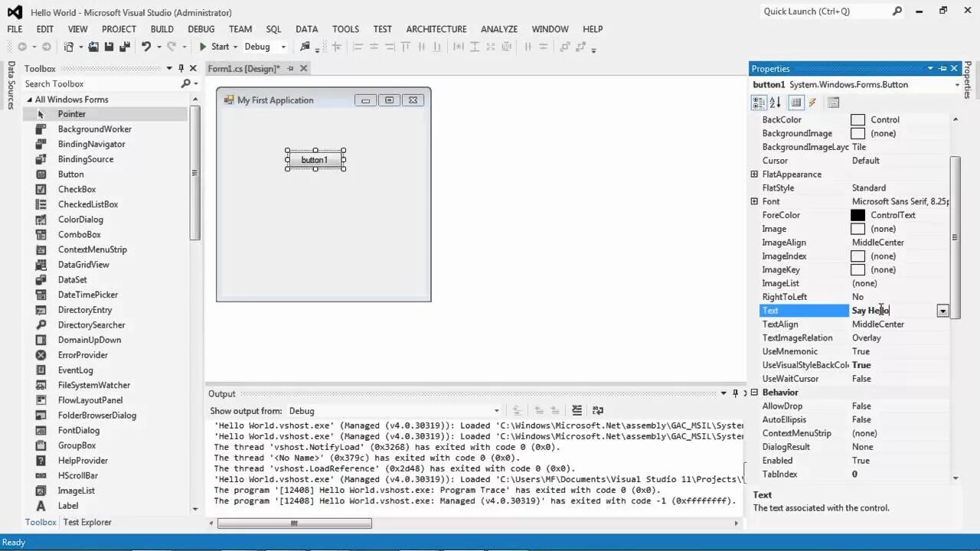
Task: Click the Toggle Word Wrap icon in Output
Action: 598,410
